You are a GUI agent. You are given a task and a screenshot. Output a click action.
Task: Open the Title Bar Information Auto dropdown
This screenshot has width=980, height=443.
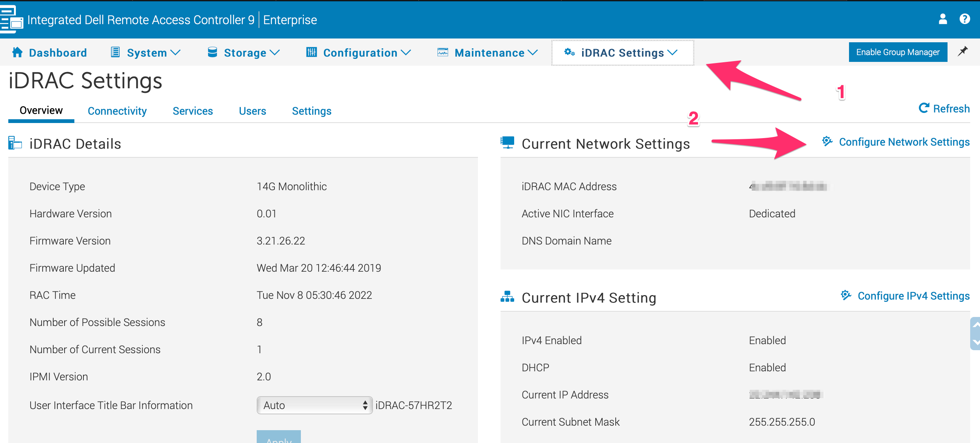pos(314,405)
